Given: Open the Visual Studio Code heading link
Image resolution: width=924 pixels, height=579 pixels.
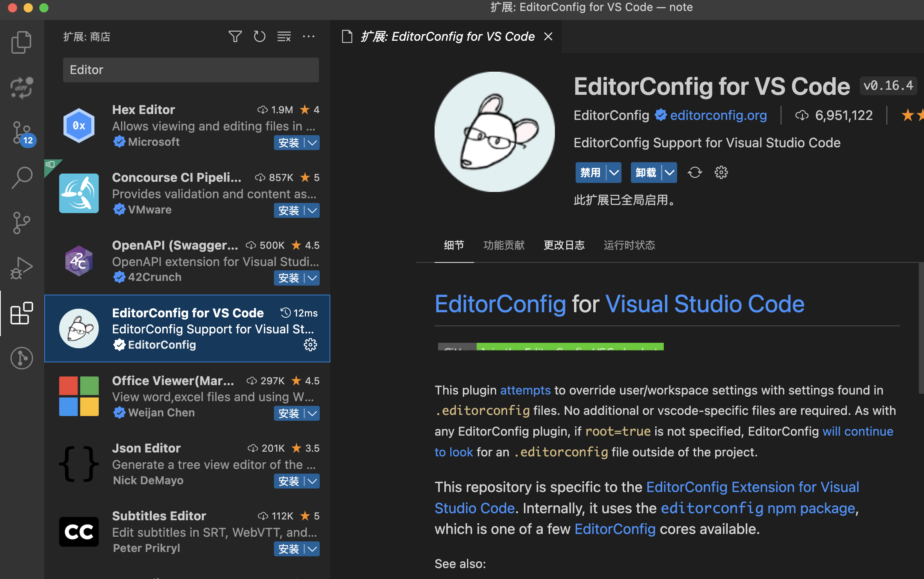Looking at the screenshot, I should 705,304.
